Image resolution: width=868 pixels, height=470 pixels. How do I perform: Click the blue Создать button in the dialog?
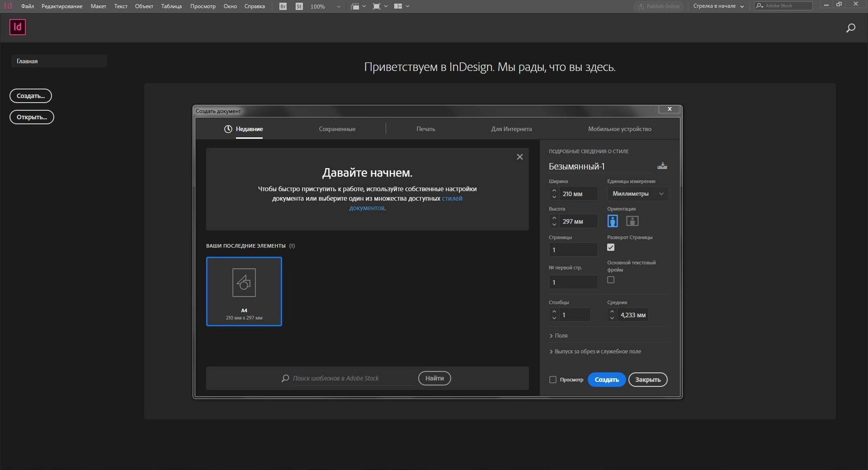click(607, 380)
